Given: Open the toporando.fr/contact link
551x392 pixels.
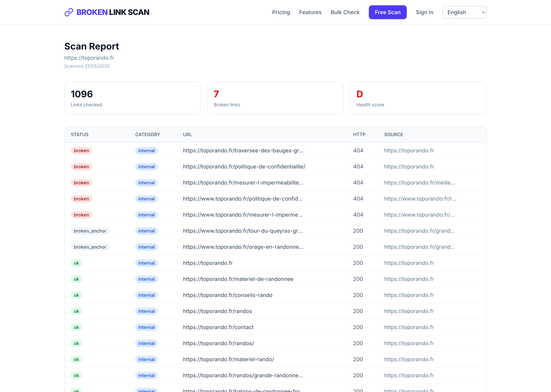Looking at the screenshot, I should [218, 327].
